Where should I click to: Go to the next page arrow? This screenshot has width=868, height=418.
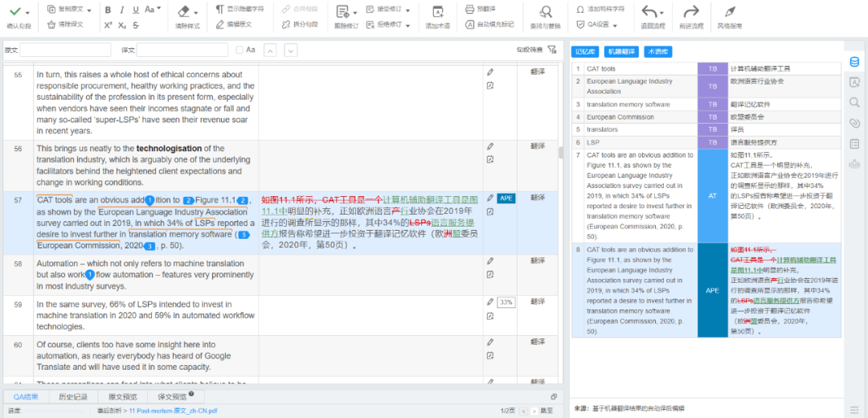pos(534,411)
